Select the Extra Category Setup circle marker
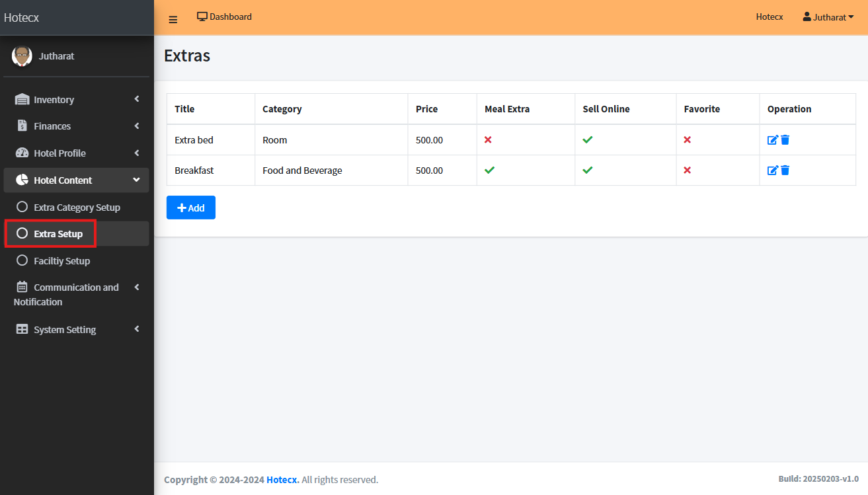 22,207
